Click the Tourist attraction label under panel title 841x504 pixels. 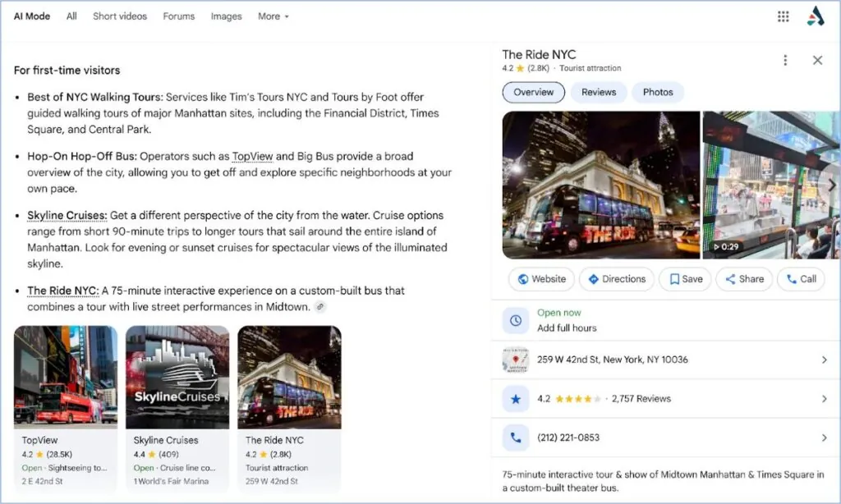pyautogui.click(x=590, y=68)
